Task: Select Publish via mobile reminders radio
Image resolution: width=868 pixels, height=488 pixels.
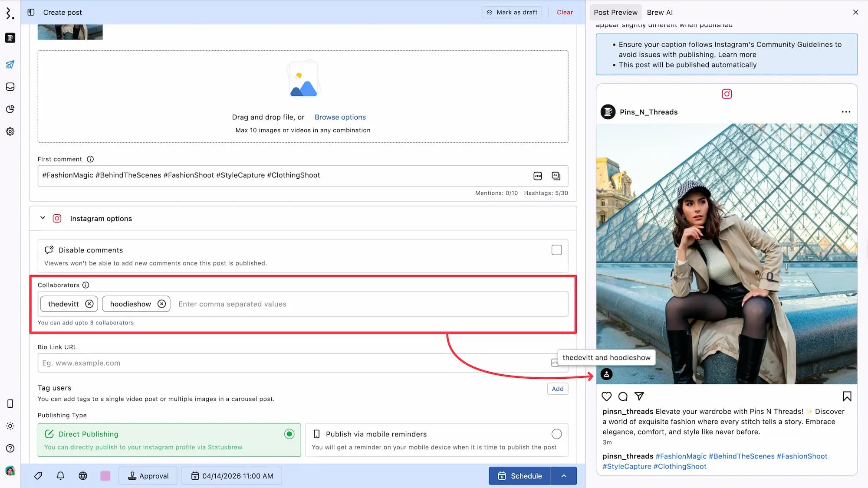Action: pos(556,434)
